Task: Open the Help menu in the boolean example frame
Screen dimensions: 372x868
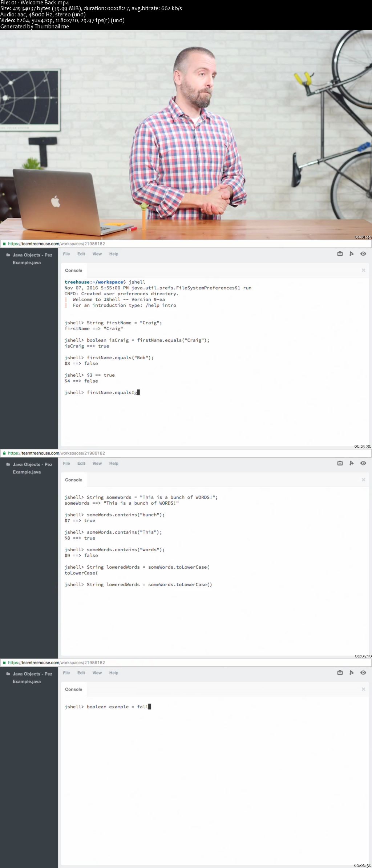Action: (x=114, y=673)
